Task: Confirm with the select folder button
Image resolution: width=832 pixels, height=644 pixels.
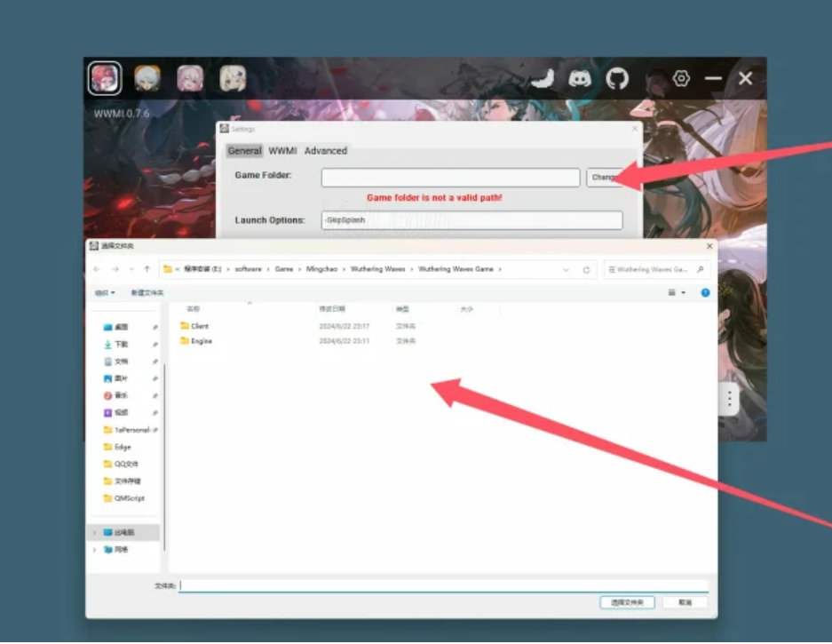Action: (627, 602)
